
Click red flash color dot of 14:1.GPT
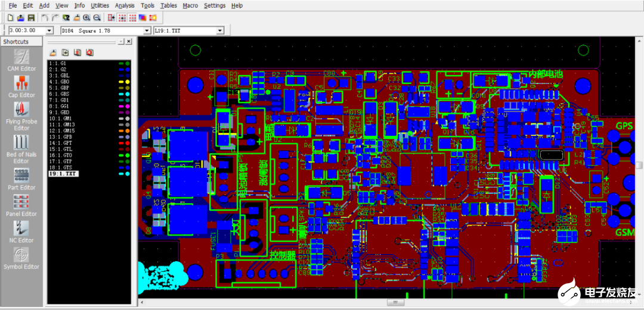[x=128, y=143]
